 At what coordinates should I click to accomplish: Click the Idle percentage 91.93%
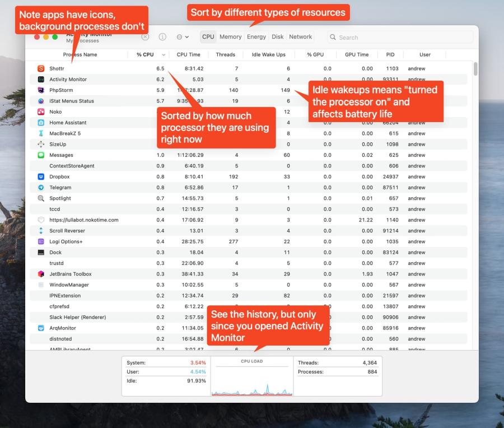(197, 381)
